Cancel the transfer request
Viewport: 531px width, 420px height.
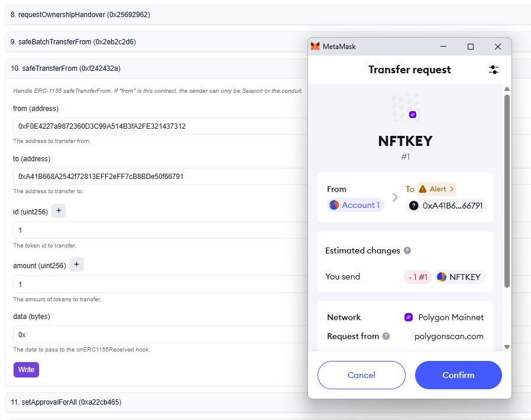pos(361,375)
